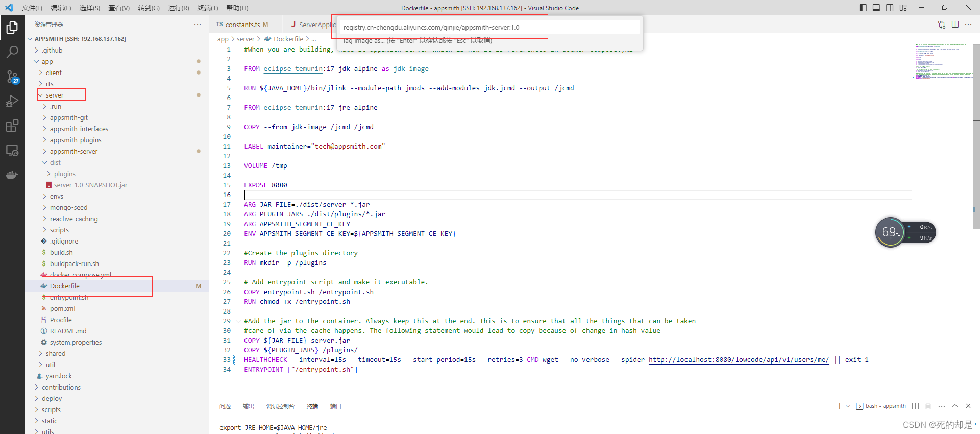The height and width of the screenshot is (434, 980).
Task: Expand the rts folder
Action: [117, 84]
